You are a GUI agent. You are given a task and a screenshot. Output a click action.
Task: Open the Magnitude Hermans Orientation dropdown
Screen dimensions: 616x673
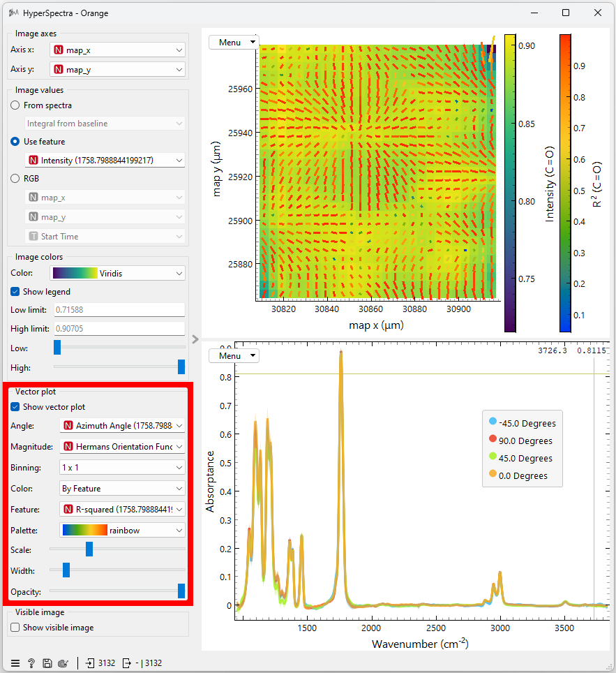[x=122, y=446]
